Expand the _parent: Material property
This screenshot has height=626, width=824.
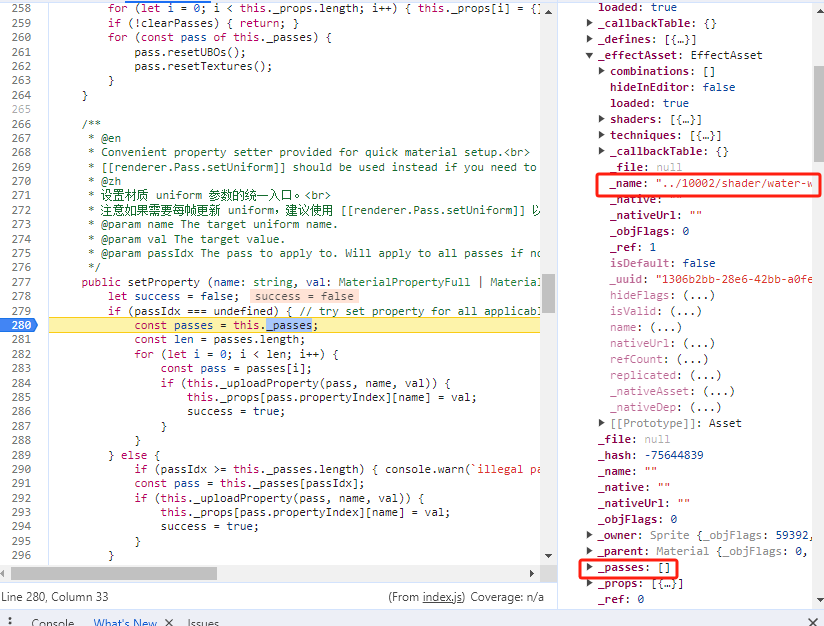(590, 551)
